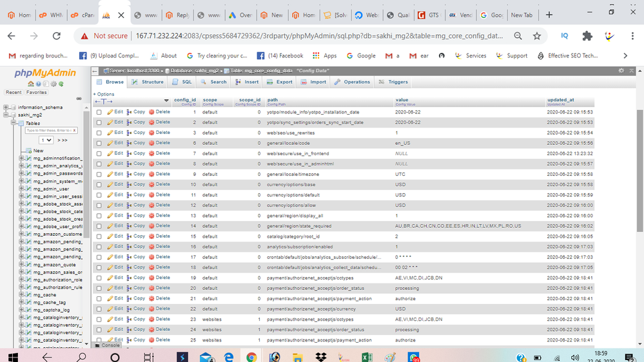Switch to the Structure tab
This screenshot has width=644, height=362.
148,82
